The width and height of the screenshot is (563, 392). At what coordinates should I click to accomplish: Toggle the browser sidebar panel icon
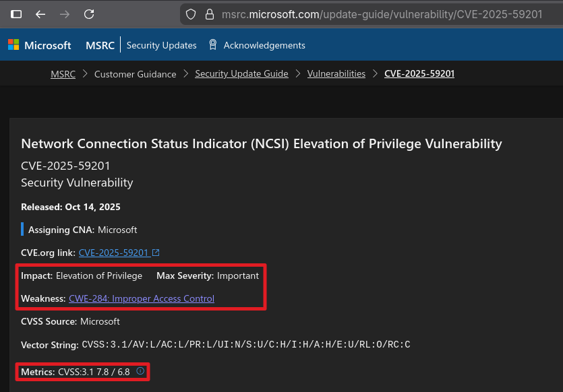pos(16,14)
